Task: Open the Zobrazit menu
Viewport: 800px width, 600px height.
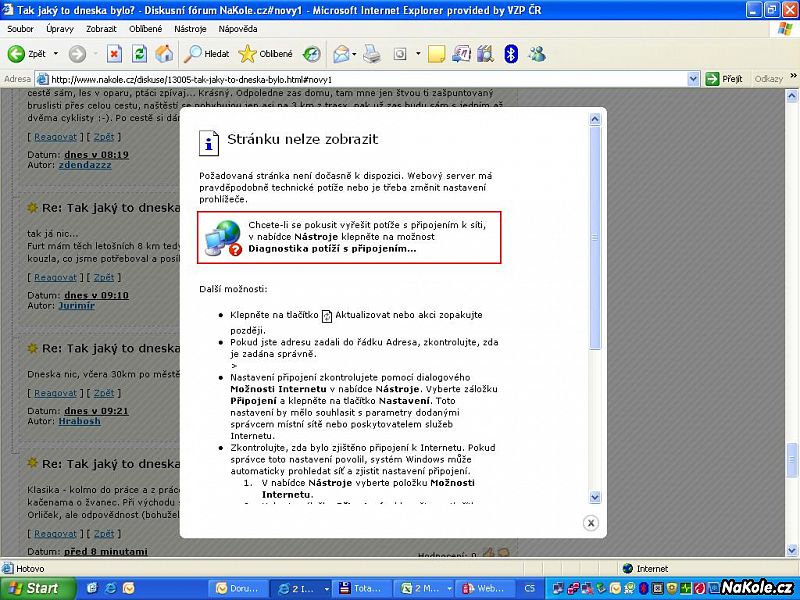Action: pyautogui.click(x=101, y=29)
